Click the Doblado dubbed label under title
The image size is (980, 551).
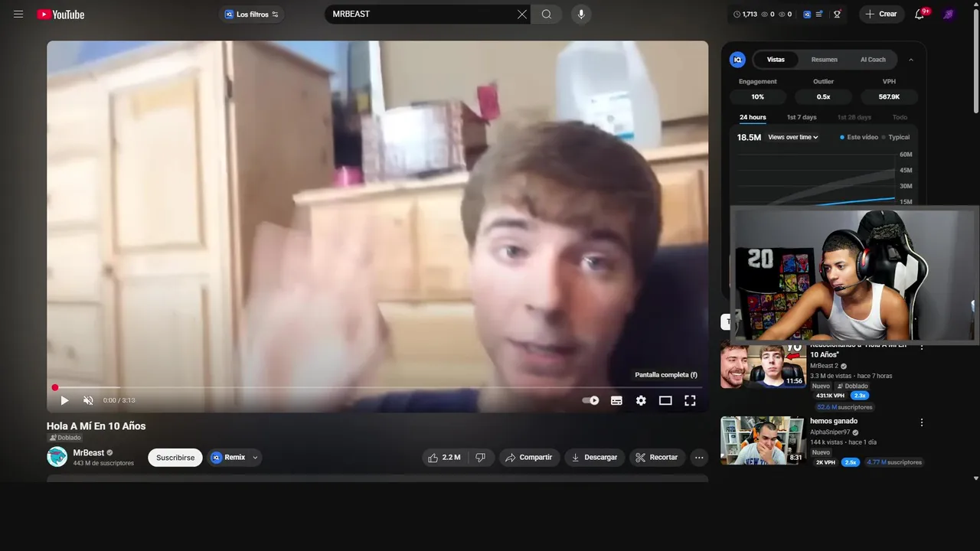click(x=64, y=438)
